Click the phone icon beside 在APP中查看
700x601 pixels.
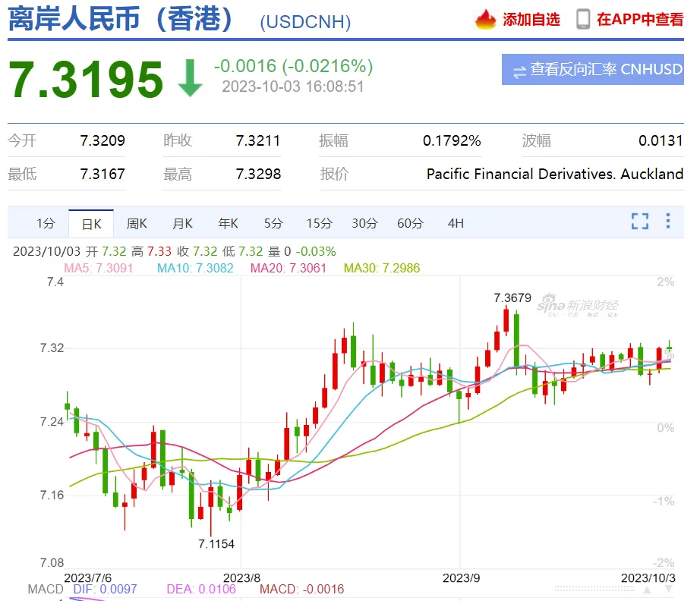tap(583, 20)
